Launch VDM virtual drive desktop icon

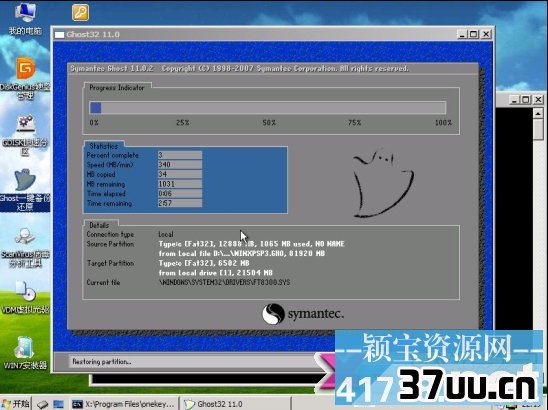pyautogui.click(x=25, y=298)
